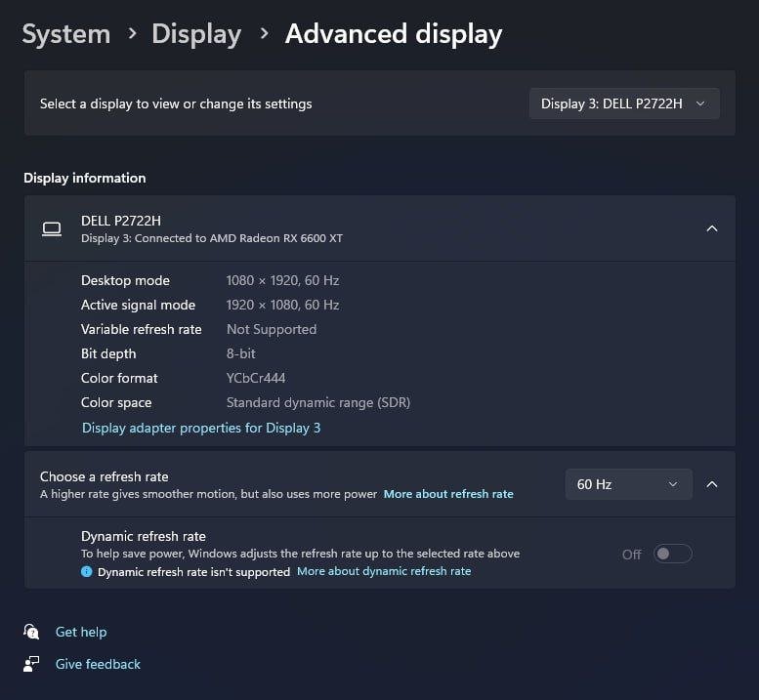Click the chevron between Display and Advanced display

[264, 34]
